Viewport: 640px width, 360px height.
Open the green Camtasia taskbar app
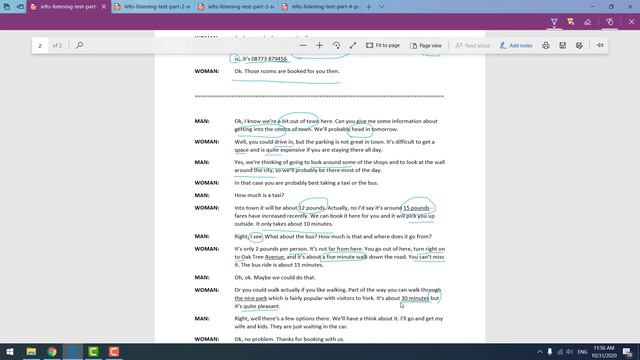click(x=93, y=351)
